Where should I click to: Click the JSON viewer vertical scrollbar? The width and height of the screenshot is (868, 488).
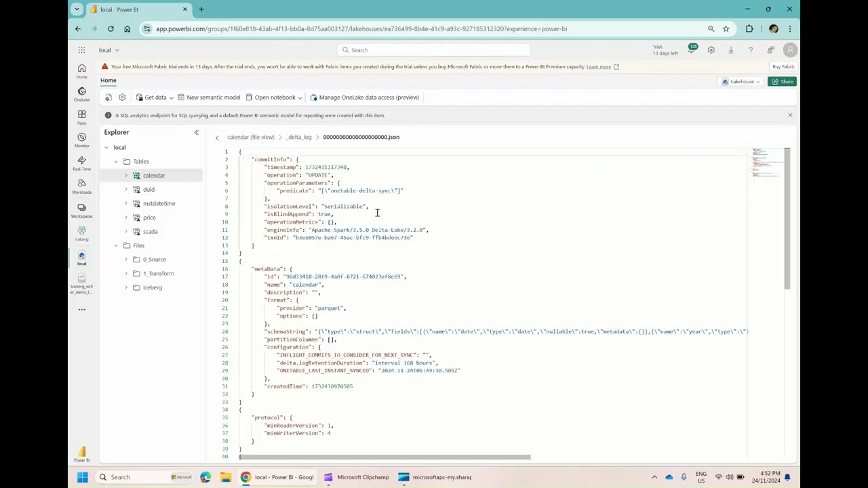pos(787,218)
